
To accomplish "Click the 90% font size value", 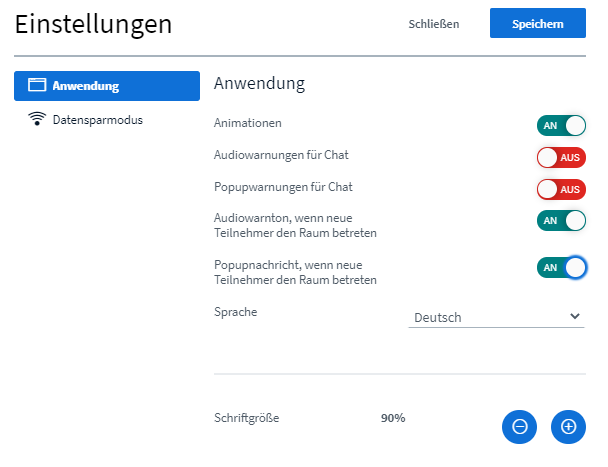I will pos(393,418).
